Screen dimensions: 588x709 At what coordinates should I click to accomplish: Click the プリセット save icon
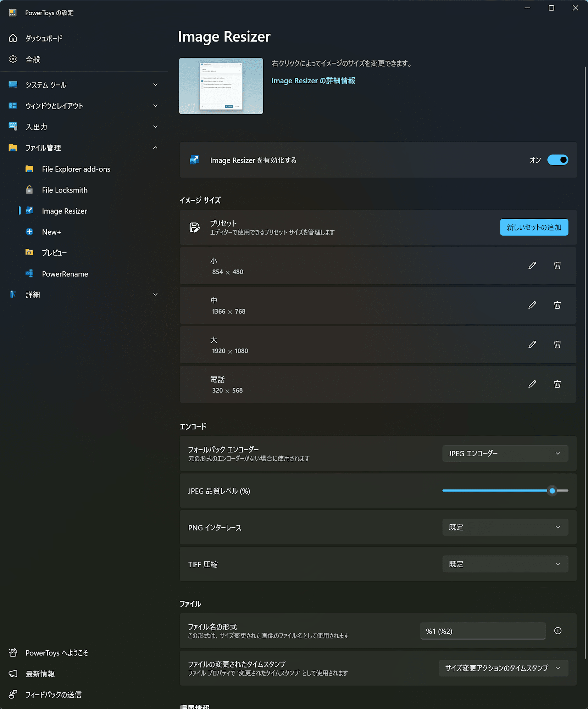pyautogui.click(x=194, y=227)
